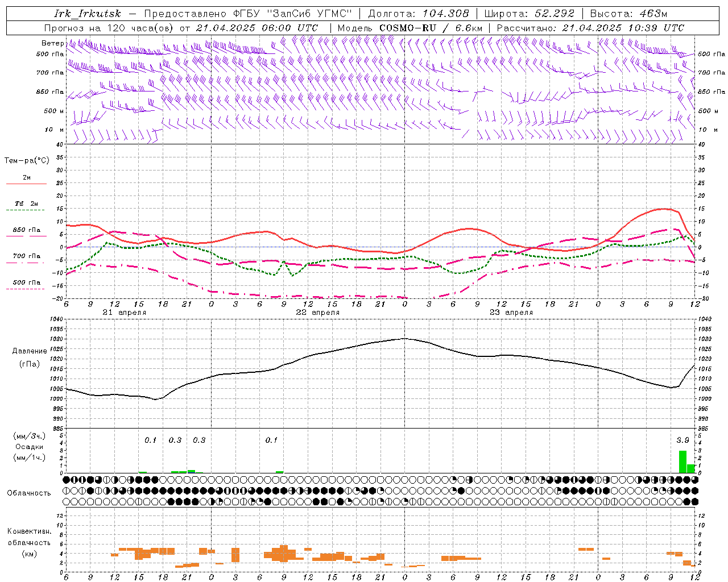Click "500 гПа" entry in temperature legend
728x582 pixels.
click(26, 282)
